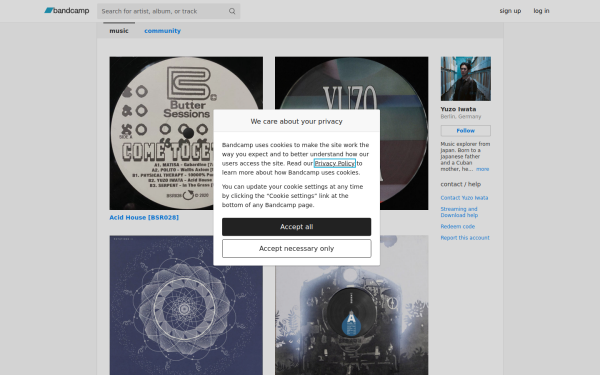600x375 pixels.
Task: Open the log in link
Action: point(541,11)
